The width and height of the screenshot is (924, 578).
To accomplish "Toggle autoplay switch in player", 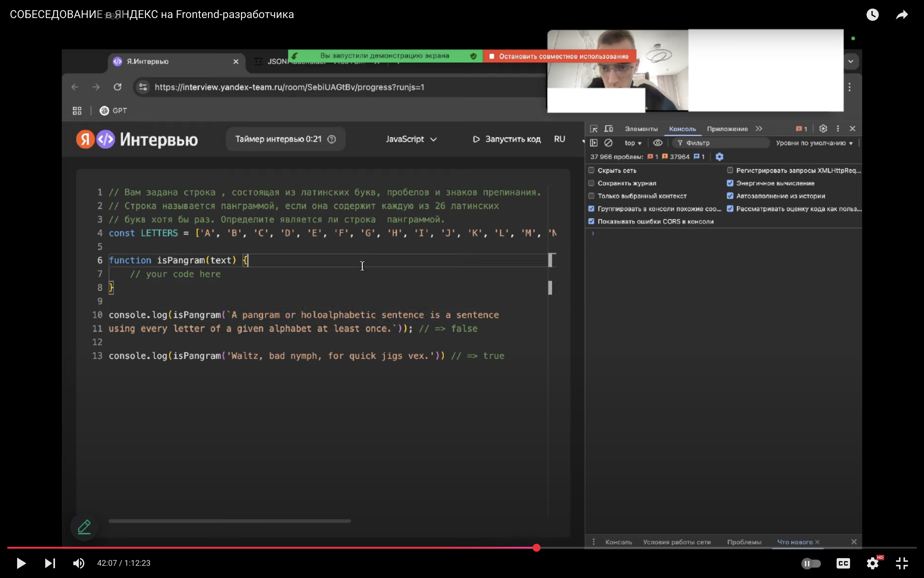I will [x=811, y=563].
